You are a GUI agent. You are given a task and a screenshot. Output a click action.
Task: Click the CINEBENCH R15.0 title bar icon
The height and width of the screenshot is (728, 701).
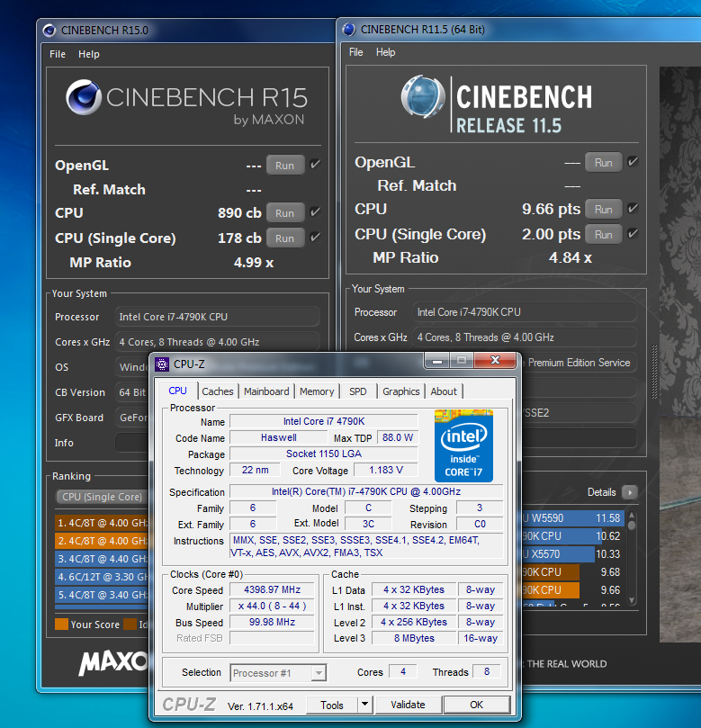[49, 31]
